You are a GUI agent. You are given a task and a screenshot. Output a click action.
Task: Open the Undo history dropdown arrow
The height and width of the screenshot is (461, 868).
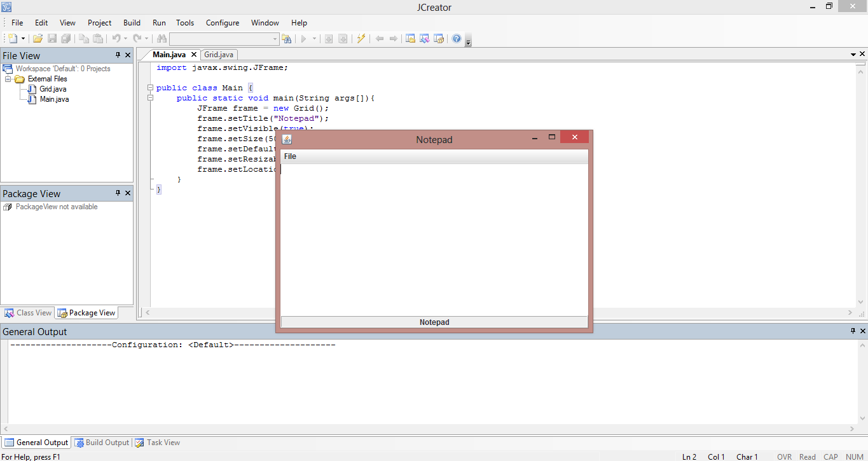(125, 39)
